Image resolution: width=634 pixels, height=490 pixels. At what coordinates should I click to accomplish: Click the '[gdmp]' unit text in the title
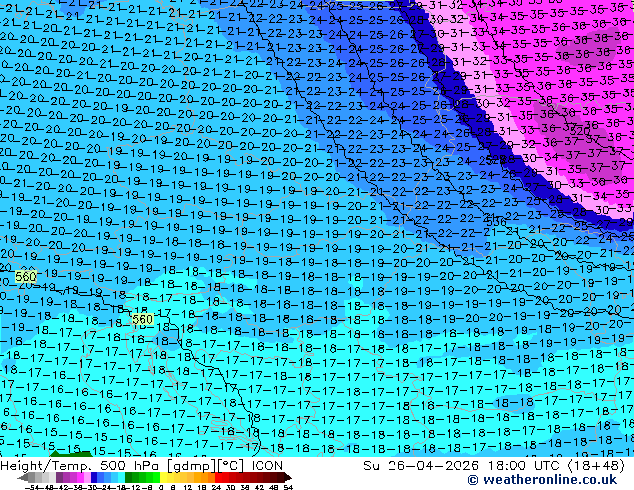pos(192,466)
